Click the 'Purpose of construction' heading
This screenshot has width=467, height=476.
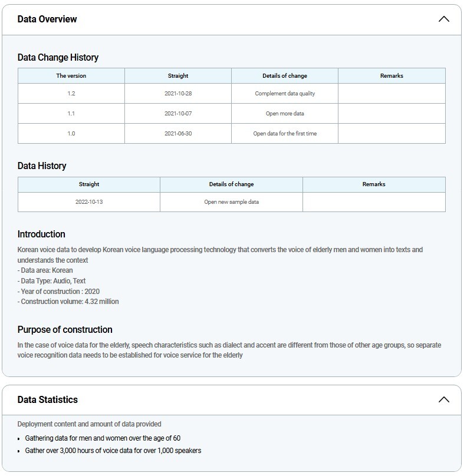(x=65, y=330)
